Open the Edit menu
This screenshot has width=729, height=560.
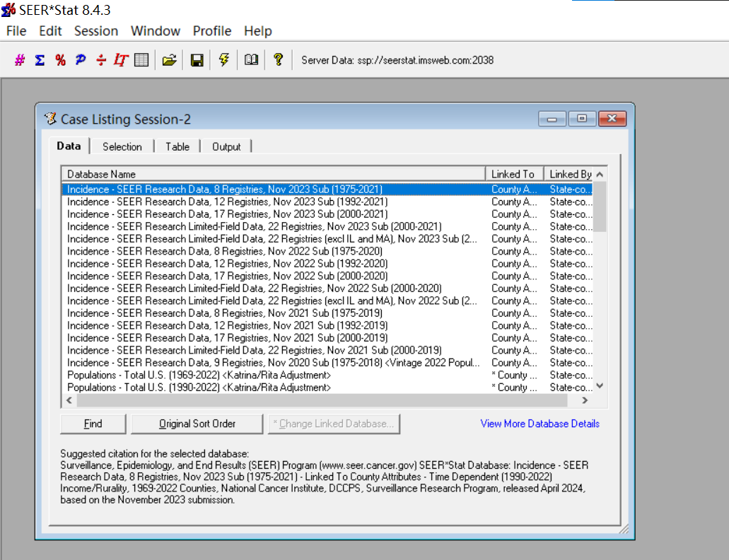[x=50, y=31]
